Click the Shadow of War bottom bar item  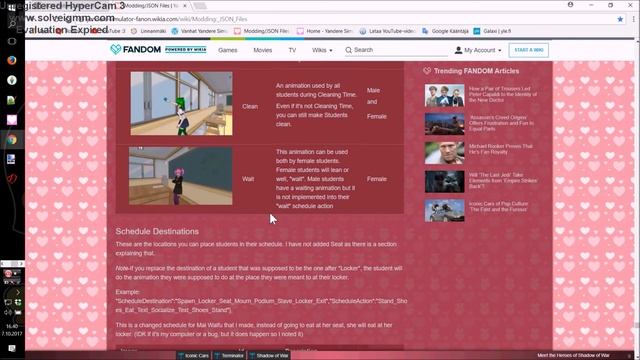[269, 356]
